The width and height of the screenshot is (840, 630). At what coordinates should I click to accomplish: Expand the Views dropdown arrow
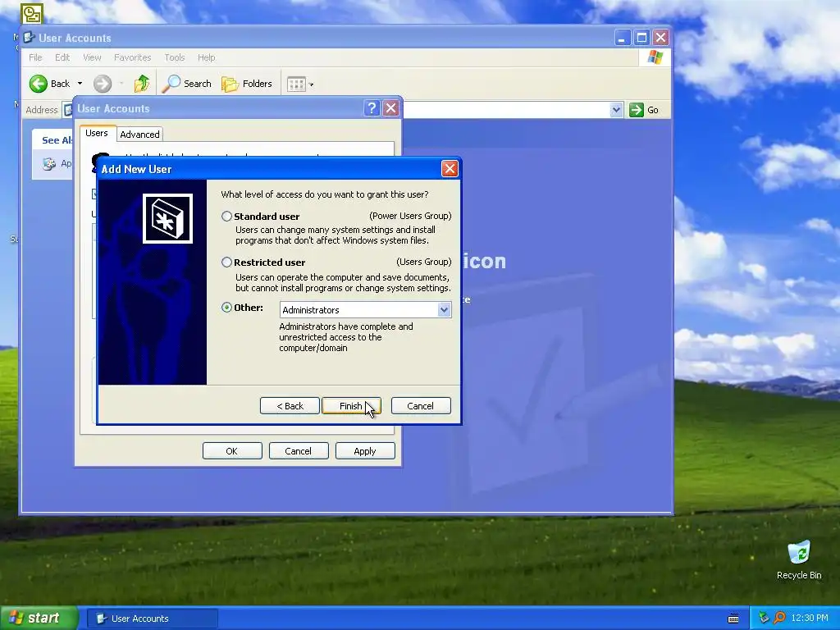(x=311, y=84)
